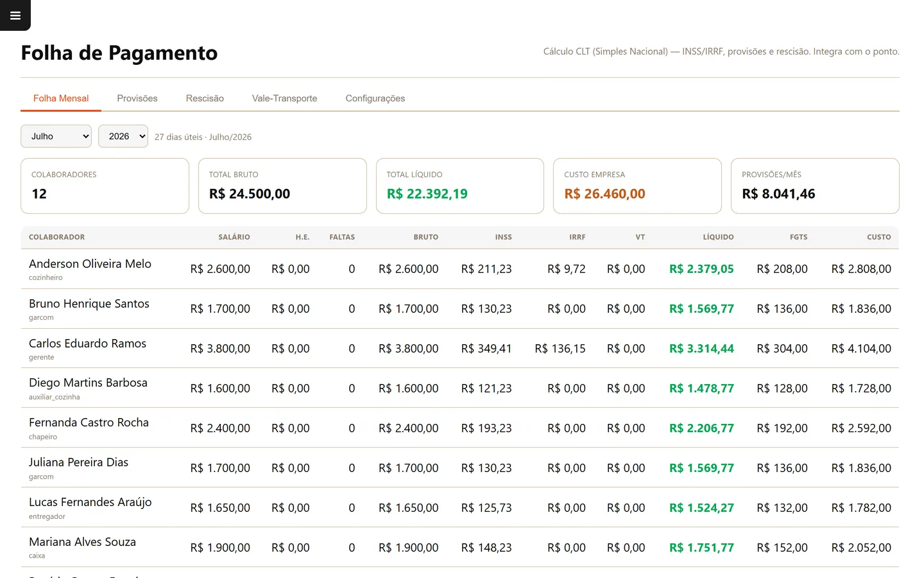Click the Custo Empresa value R$ 26.460,00
Screen dimensions: 924x578
coord(604,194)
